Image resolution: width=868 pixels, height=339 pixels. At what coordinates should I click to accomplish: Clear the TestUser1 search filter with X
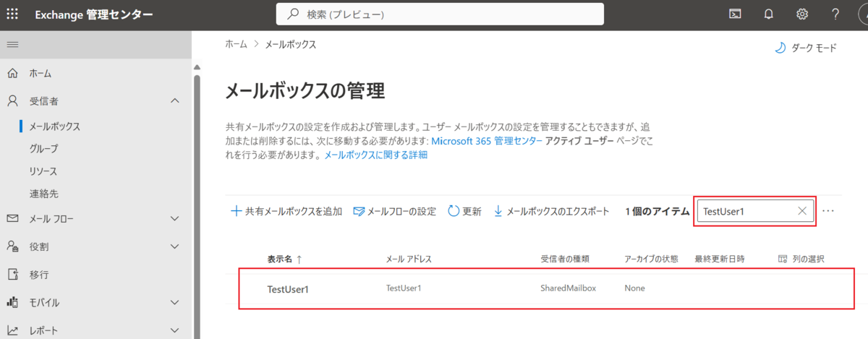[x=801, y=211]
